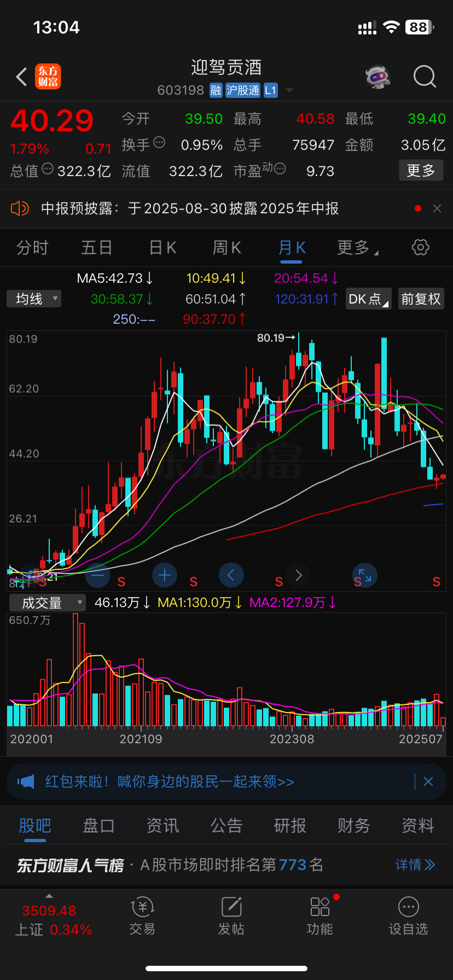Open 中报预披露 announcement text

pyautogui.click(x=190, y=208)
